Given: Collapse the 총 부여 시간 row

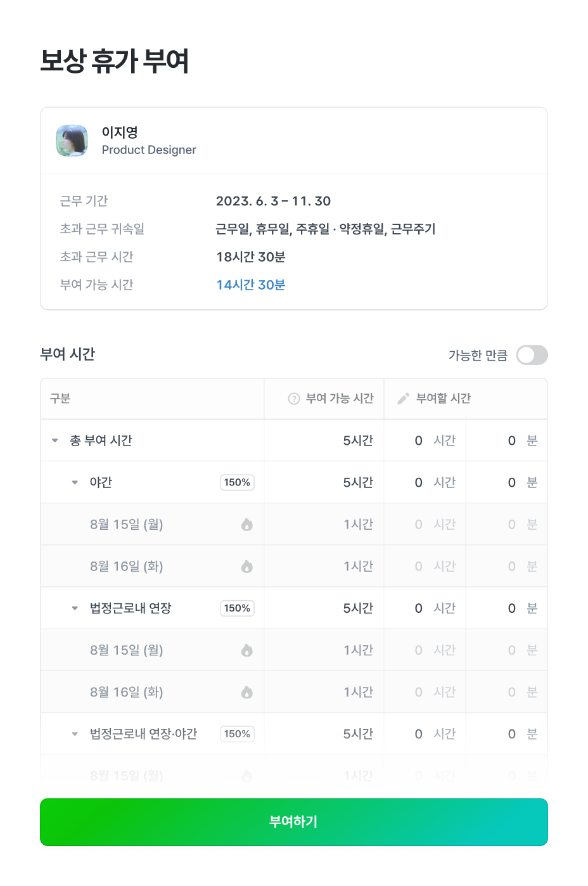Looking at the screenshot, I should point(55,440).
